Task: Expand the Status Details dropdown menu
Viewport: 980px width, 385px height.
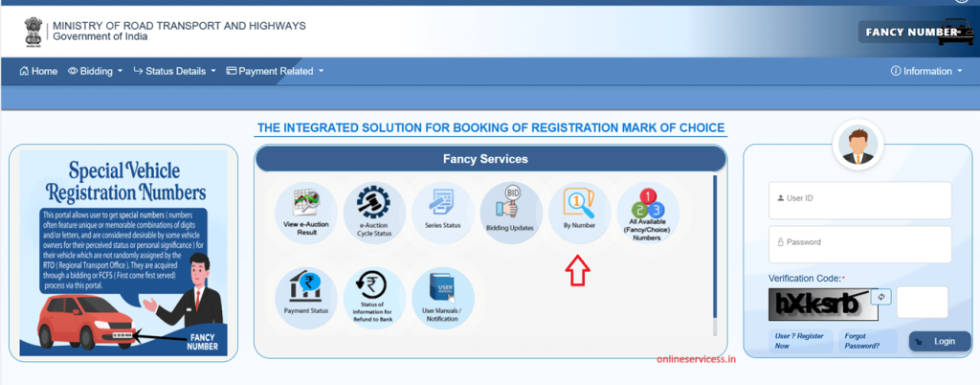Action: pos(174,71)
